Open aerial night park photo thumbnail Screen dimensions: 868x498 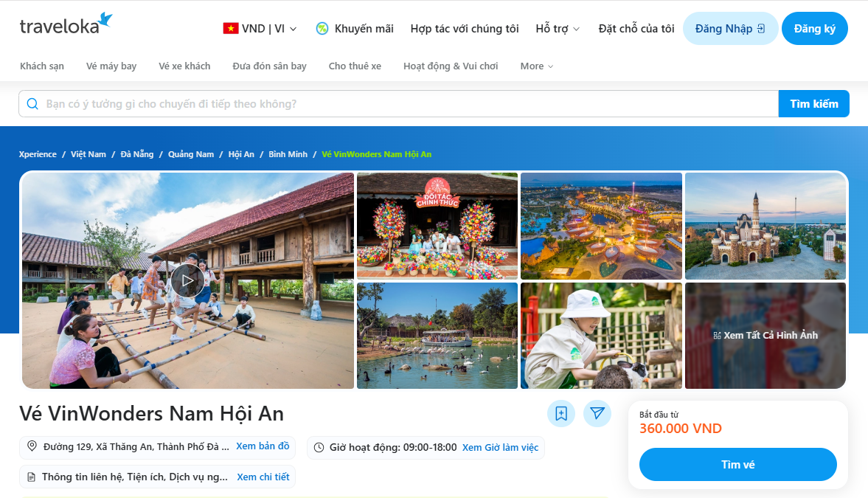click(601, 226)
